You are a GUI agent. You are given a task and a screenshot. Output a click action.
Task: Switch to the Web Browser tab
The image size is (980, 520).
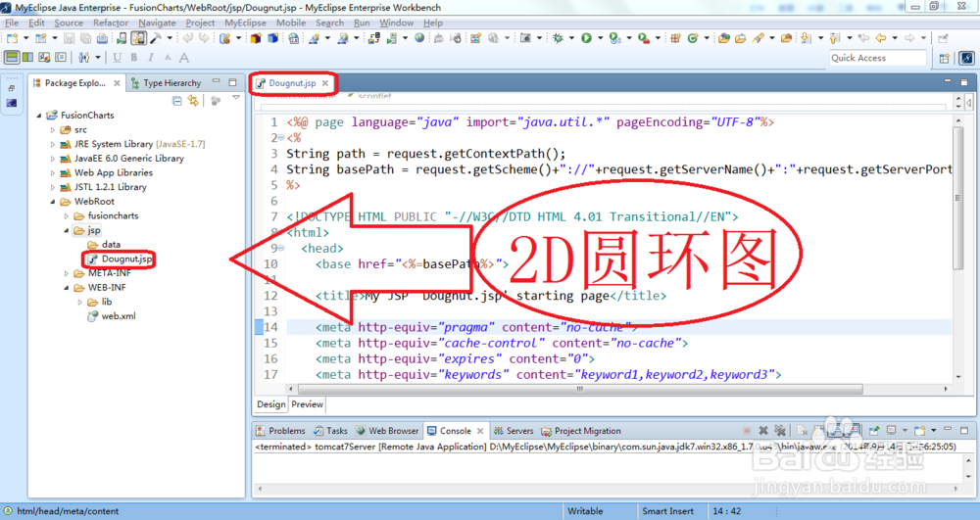(387, 431)
